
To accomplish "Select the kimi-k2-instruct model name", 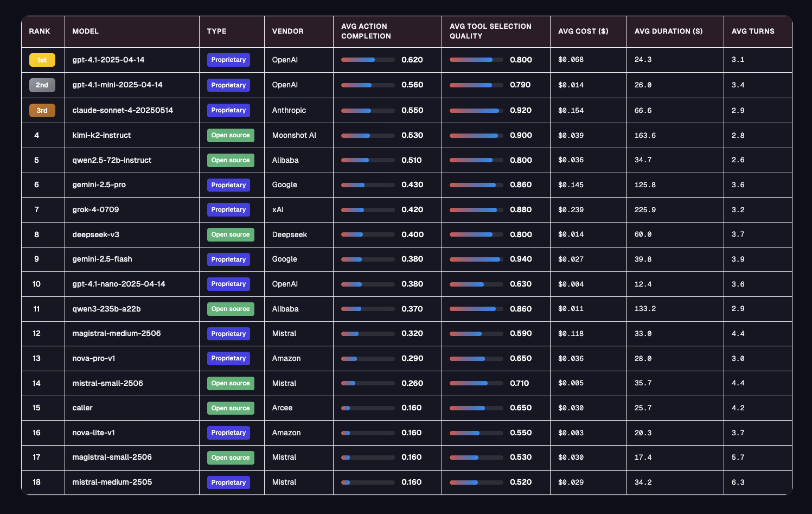I will coord(101,135).
